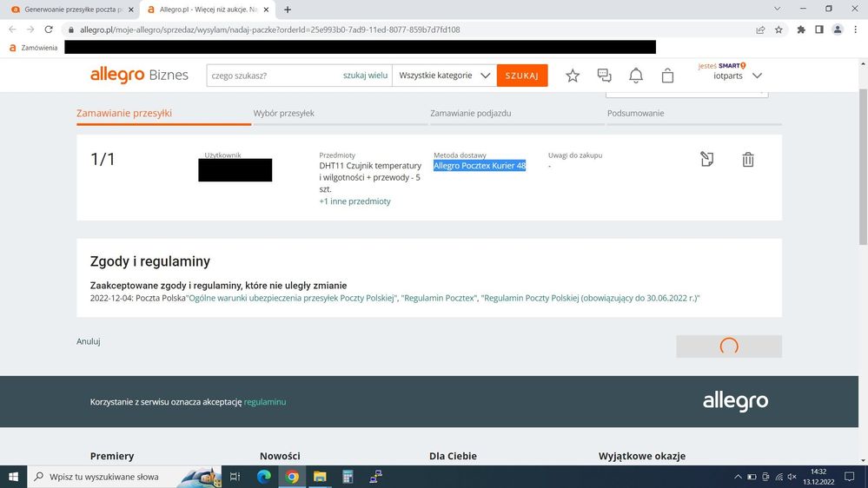
Task: Click the loading submit button
Action: pos(728,346)
